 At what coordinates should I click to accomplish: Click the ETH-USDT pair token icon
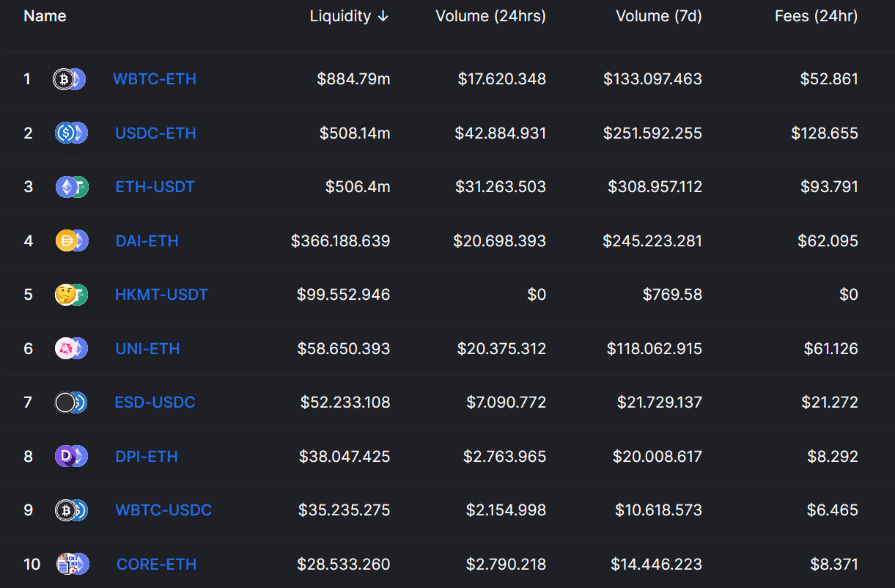click(71, 187)
